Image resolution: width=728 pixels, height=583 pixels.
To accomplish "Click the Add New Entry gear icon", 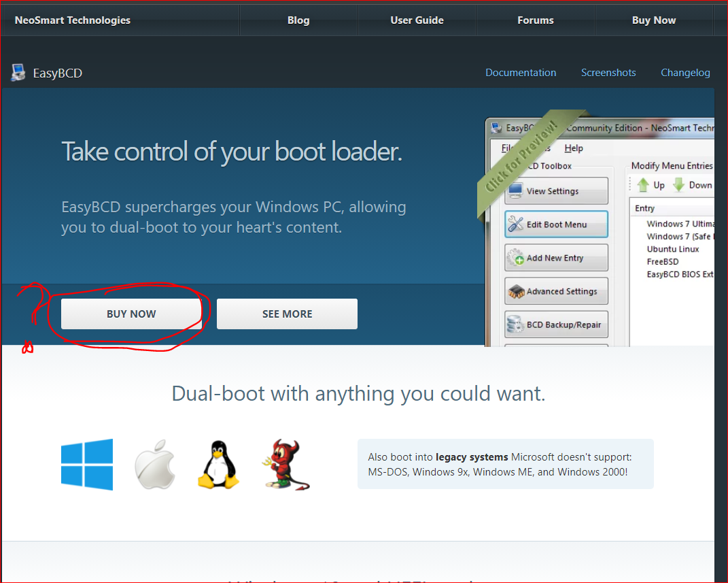I will pyautogui.click(x=515, y=257).
